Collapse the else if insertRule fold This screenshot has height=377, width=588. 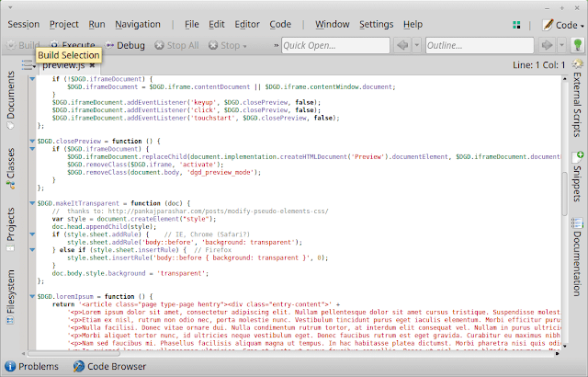pyautogui.click(x=32, y=250)
